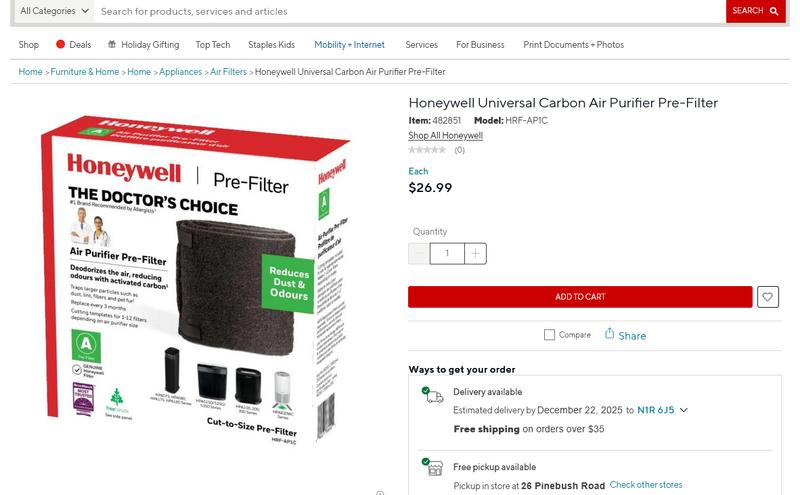Click the minus quantity stepper
Viewport: 800px width, 495px height.
[x=419, y=254]
